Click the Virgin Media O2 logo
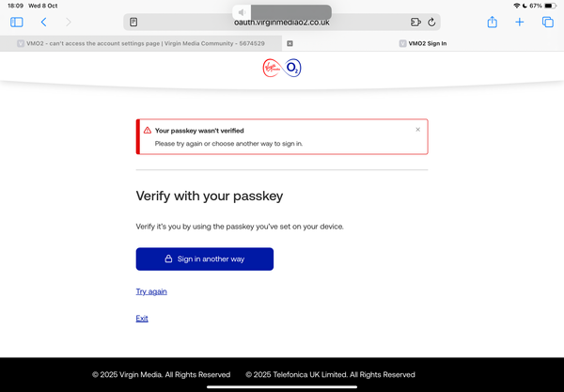This screenshot has width=564, height=392. [282, 69]
